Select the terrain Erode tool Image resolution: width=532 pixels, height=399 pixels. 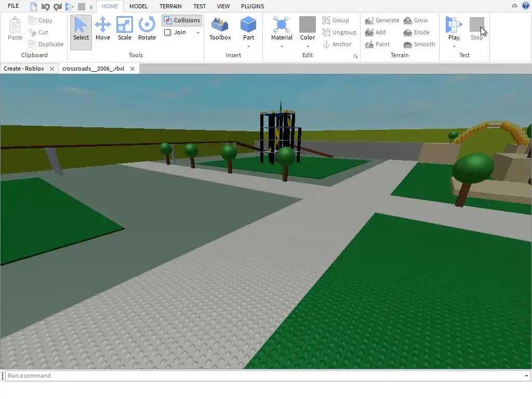417,32
